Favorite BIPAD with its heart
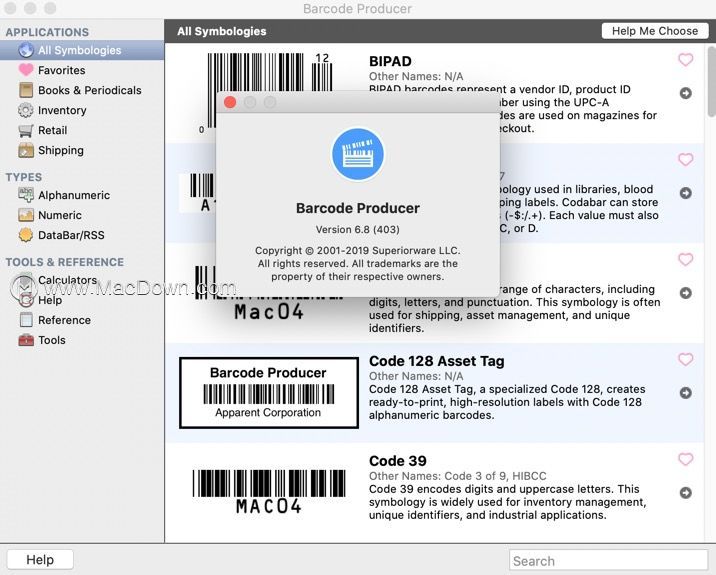 pyautogui.click(x=685, y=60)
